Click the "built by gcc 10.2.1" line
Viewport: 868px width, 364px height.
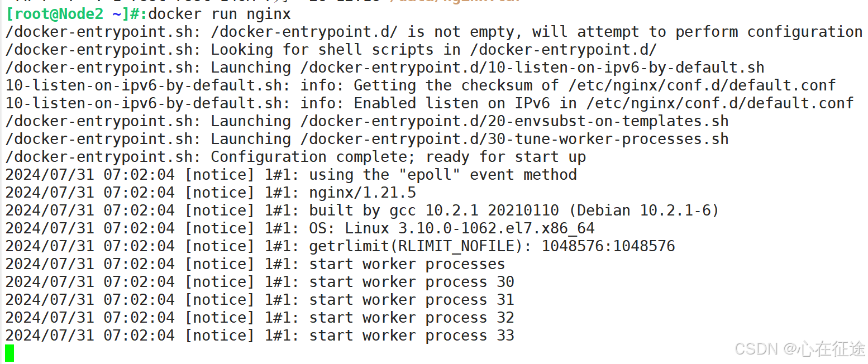(x=363, y=210)
